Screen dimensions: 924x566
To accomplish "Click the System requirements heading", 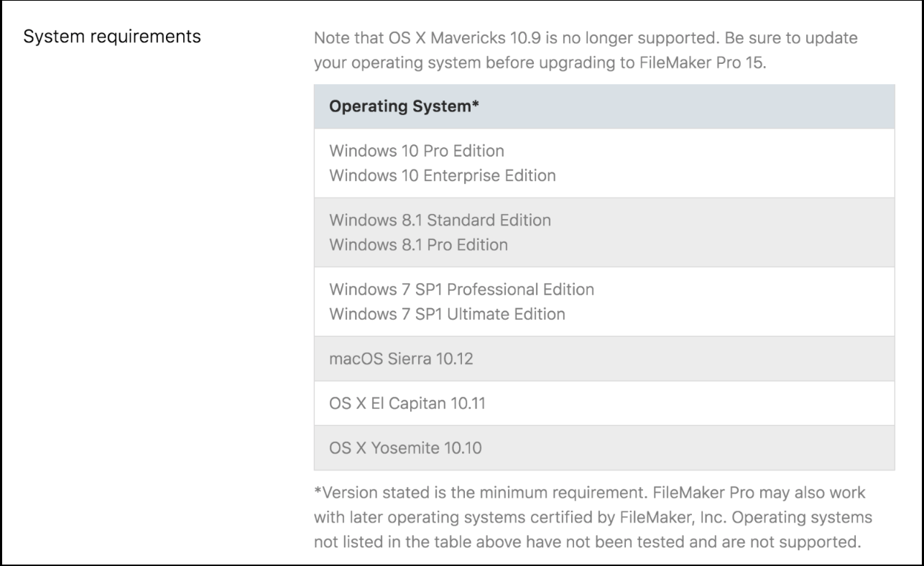I will 112,37.
